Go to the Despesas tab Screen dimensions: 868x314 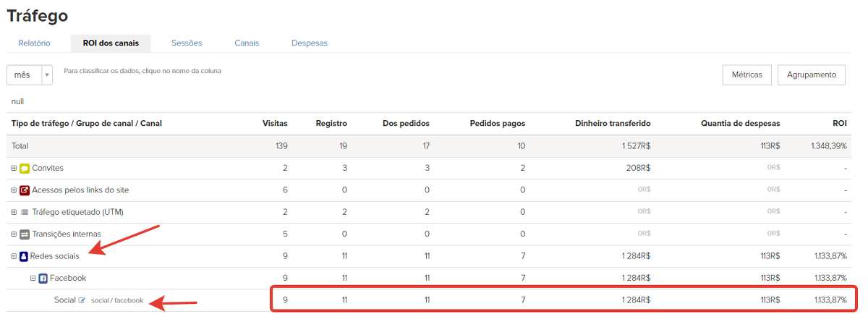click(309, 43)
